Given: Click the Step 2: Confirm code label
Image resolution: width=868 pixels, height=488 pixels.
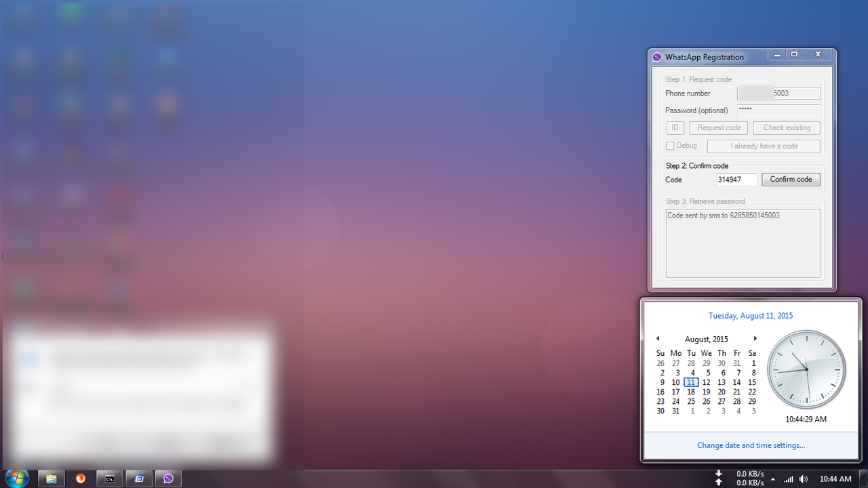Looking at the screenshot, I should pos(697,166).
